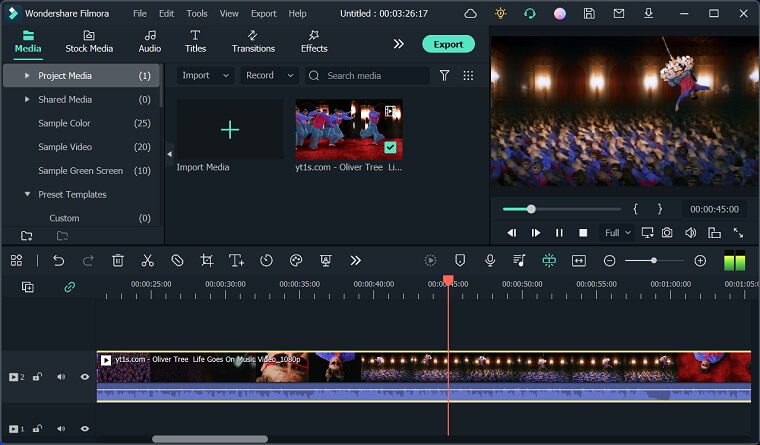Mute track 1 speaker
Viewport: 760px width, 445px height.
(x=61, y=429)
